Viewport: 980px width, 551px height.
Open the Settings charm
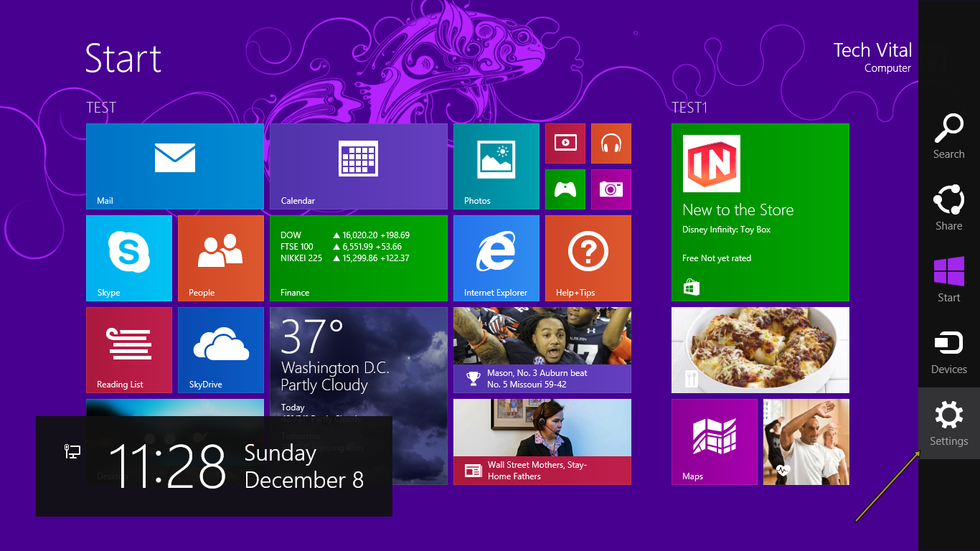948,423
